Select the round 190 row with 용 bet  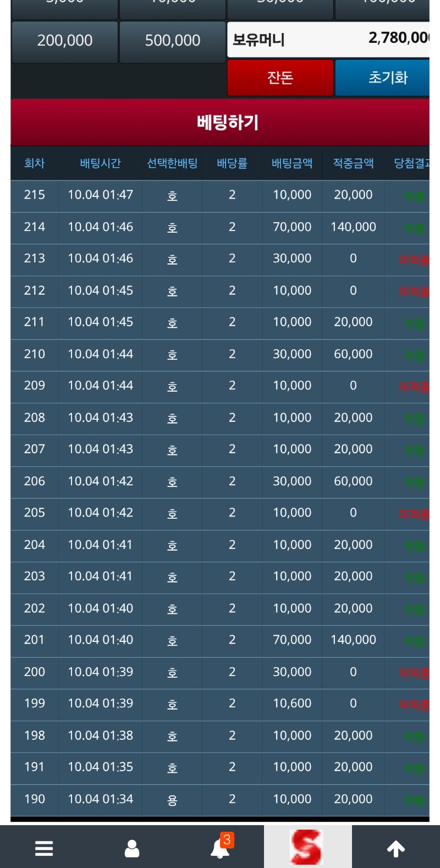[220, 799]
